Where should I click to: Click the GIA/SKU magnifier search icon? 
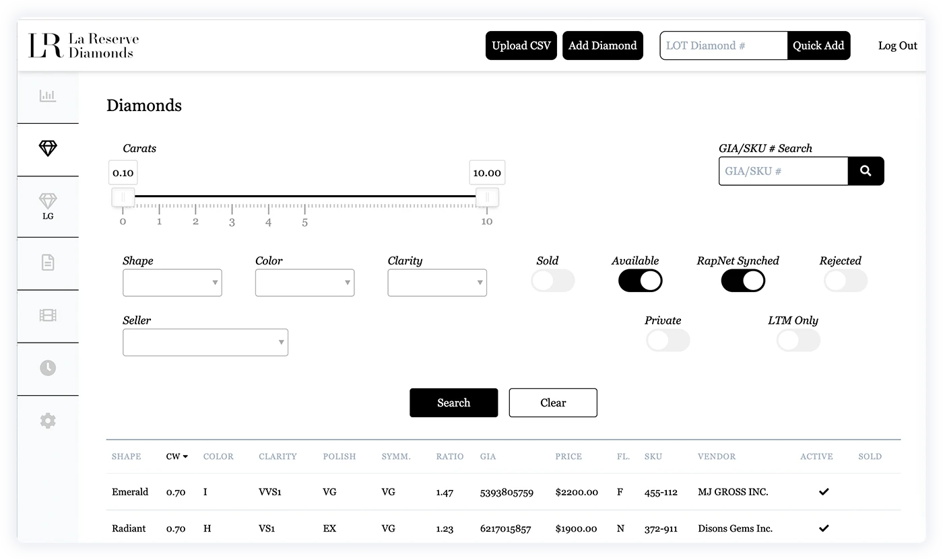click(x=866, y=171)
